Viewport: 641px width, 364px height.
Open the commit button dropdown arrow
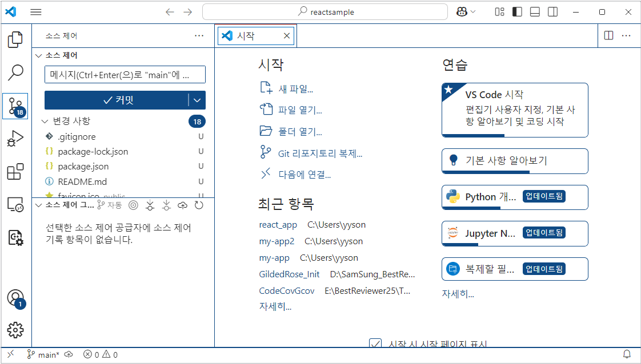click(x=197, y=100)
